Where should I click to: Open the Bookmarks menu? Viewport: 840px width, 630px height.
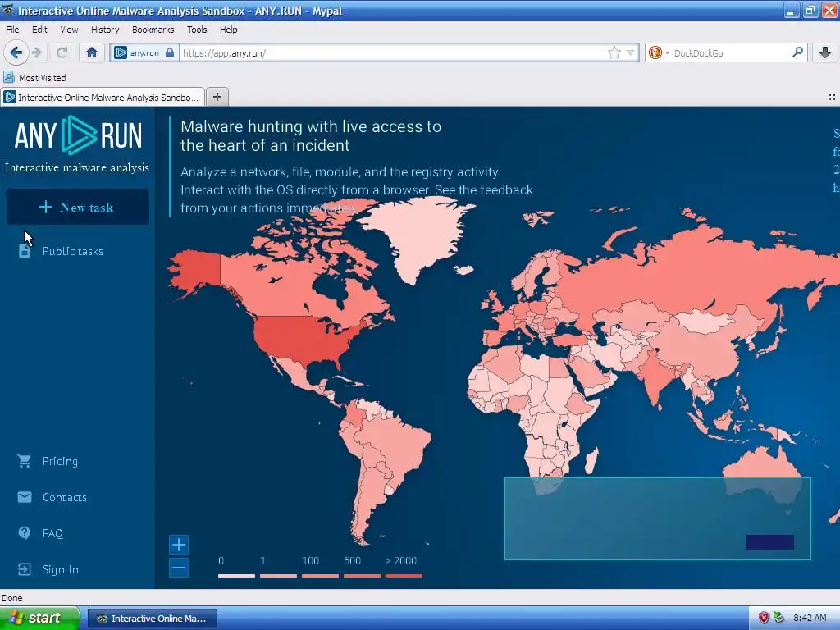tap(153, 30)
